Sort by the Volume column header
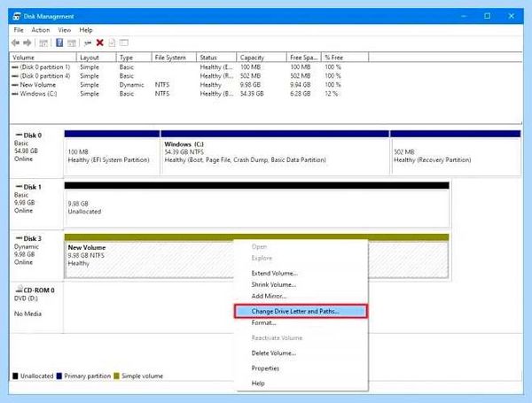Viewport: 532px width, 403px height. (43, 58)
